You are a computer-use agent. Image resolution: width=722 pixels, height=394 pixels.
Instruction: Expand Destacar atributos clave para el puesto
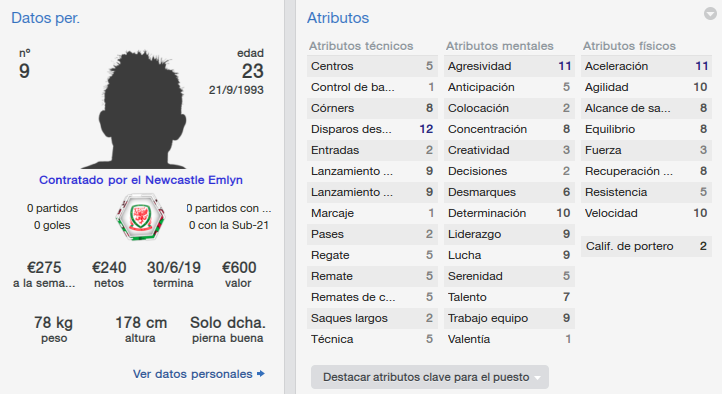[430, 377]
